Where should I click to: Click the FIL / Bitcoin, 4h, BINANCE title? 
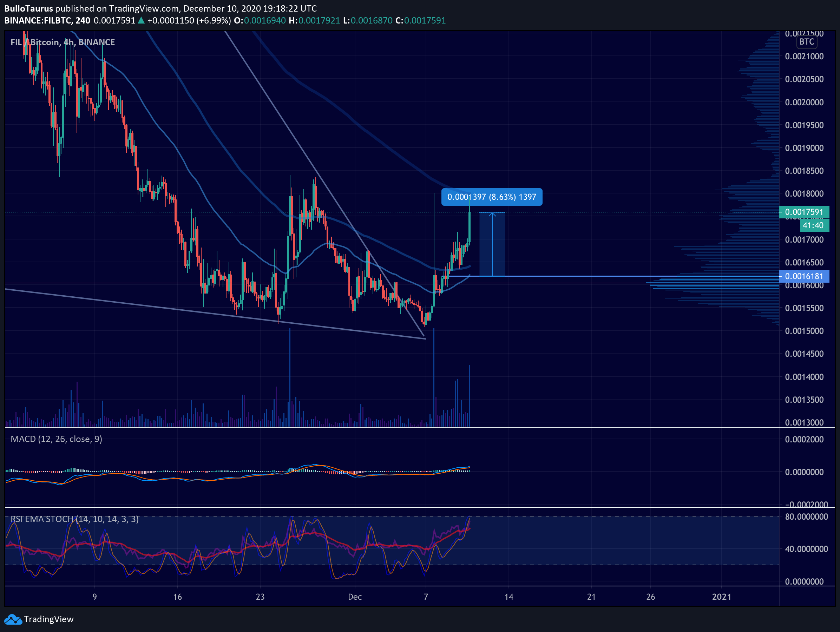point(63,42)
